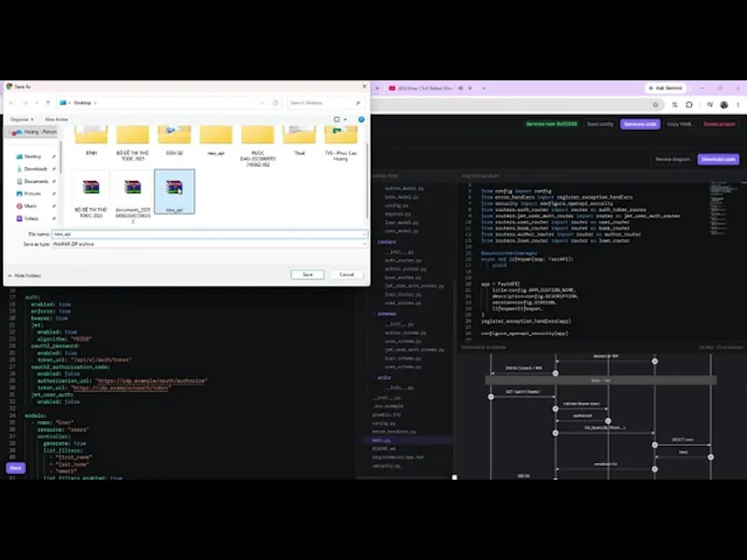This screenshot has width=747, height=560.
Task: Click the code editor minimap
Action: point(723,209)
